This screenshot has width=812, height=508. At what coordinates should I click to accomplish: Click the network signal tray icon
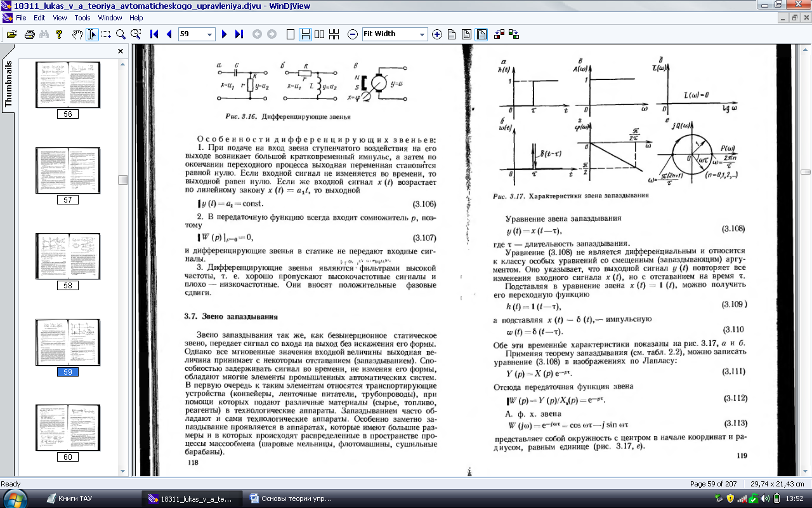741,498
